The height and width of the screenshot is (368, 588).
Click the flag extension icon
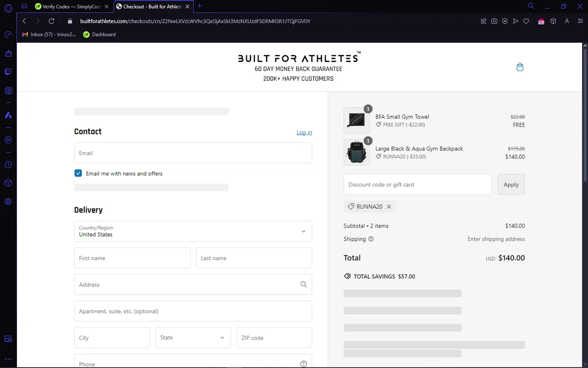coord(541,21)
